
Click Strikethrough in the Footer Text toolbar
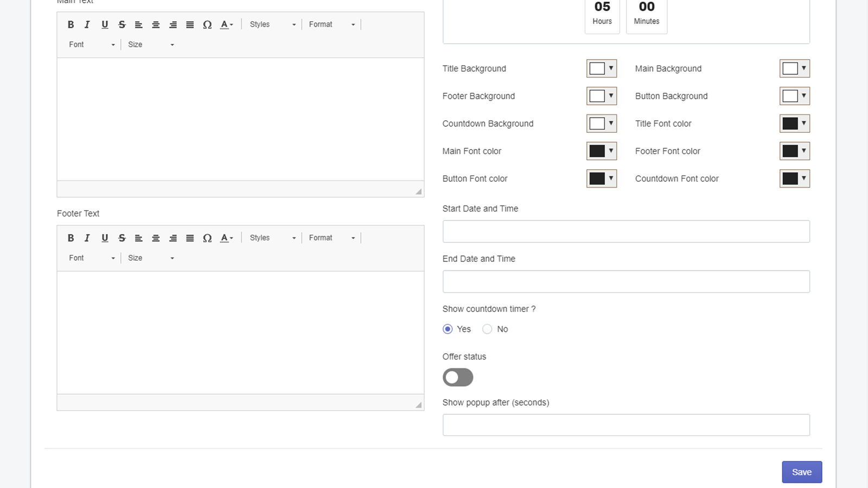[x=122, y=238]
